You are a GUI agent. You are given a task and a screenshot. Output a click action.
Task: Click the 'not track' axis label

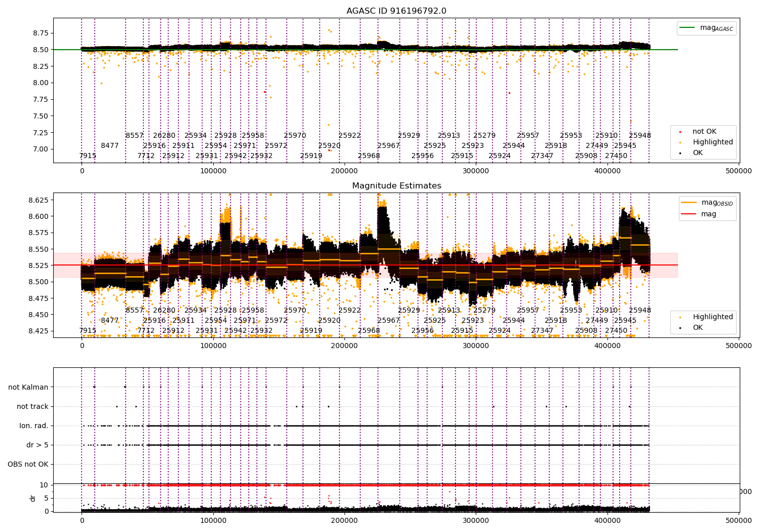tap(32, 406)
